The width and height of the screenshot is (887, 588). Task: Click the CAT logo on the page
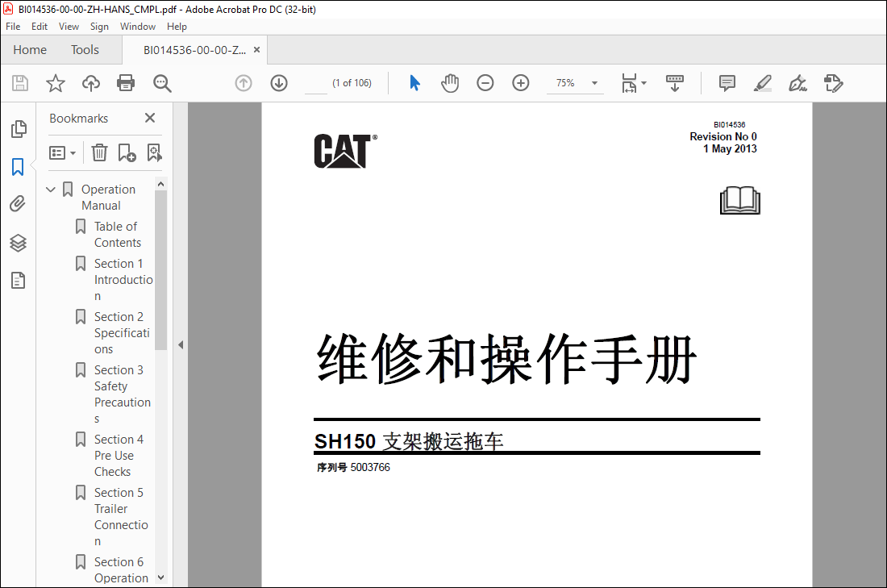pyautogui.click(x=345, y=151)
